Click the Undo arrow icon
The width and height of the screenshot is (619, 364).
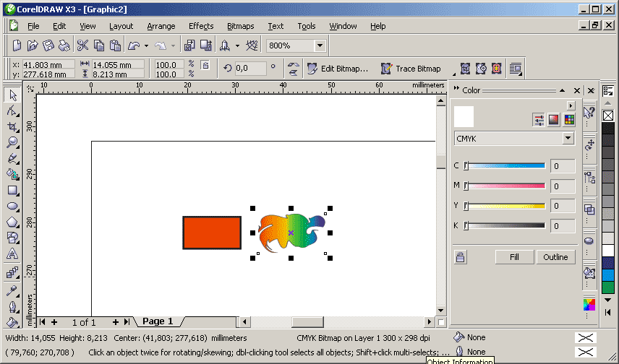tap(134, 45)
